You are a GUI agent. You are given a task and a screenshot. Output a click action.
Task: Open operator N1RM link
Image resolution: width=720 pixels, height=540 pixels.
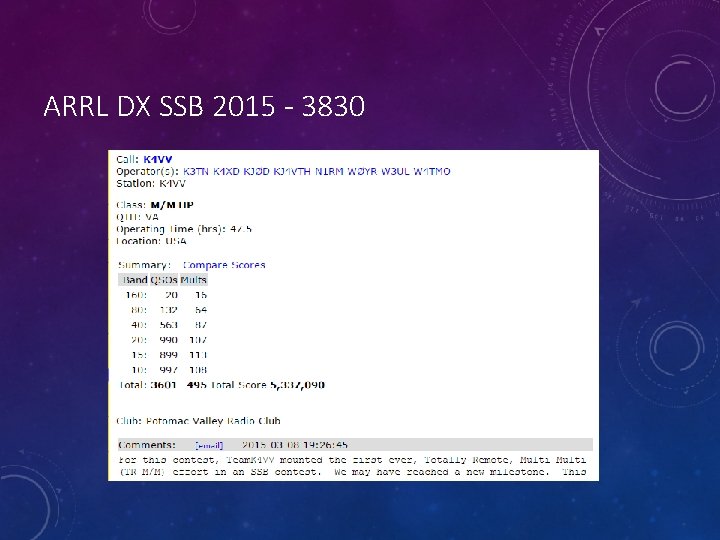pyautogui.click(x=329, y=171)
